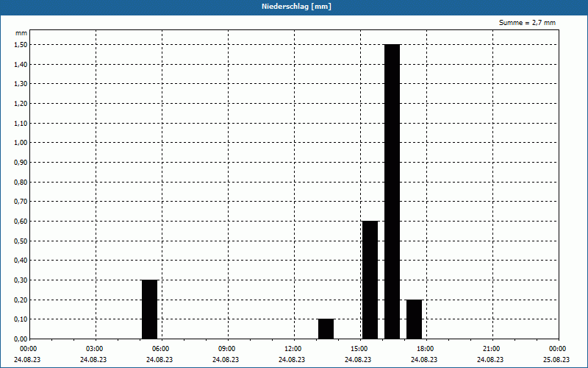Click the 'Summe = 2,7 mm' total label
The width and height of the screenshot is (588, 368).
[527, 23]
